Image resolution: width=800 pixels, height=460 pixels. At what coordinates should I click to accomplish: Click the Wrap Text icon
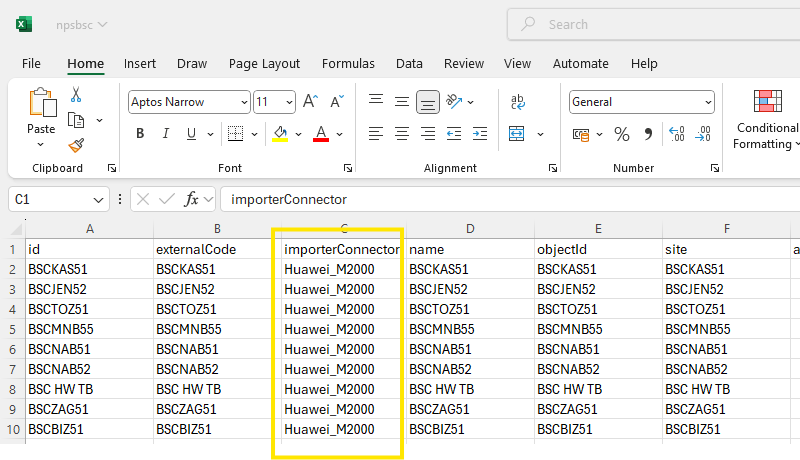518,101
